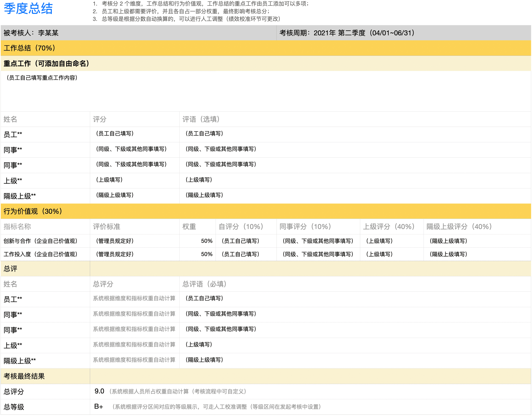Click 员工** 评语 cell in 工作总结 table
Screen dimensions: 532x416
(x=355, y=135)
